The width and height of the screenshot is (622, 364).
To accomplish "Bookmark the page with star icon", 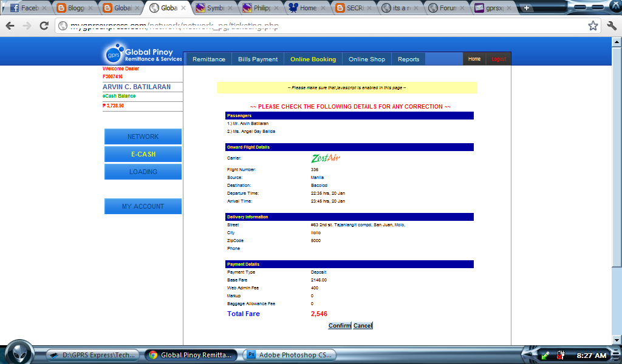I will (x=593, y=25).
